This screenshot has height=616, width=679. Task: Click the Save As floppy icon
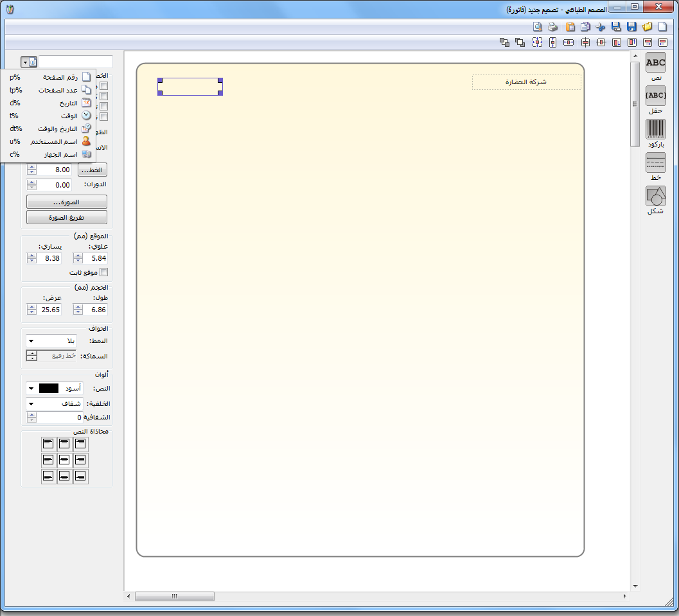(616, 27)
